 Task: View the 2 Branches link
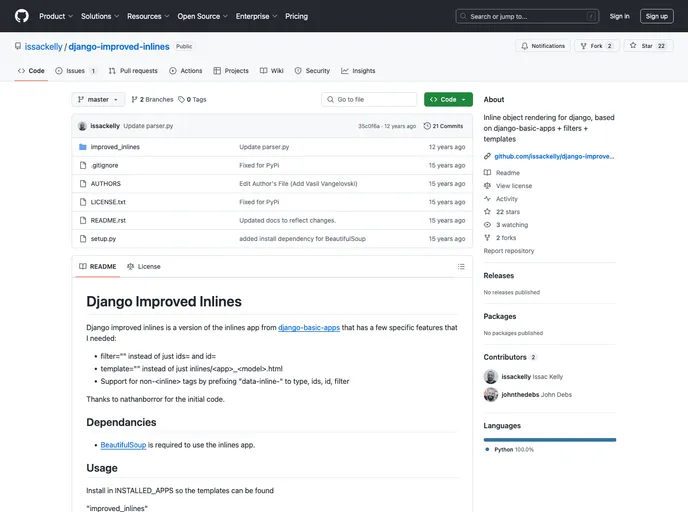[152, 100]
